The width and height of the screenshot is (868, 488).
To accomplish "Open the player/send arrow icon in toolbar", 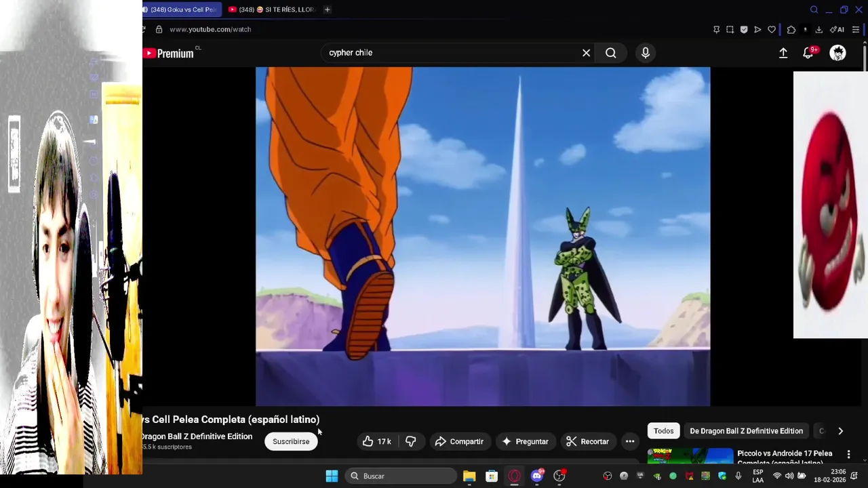I will pos(757,30).
